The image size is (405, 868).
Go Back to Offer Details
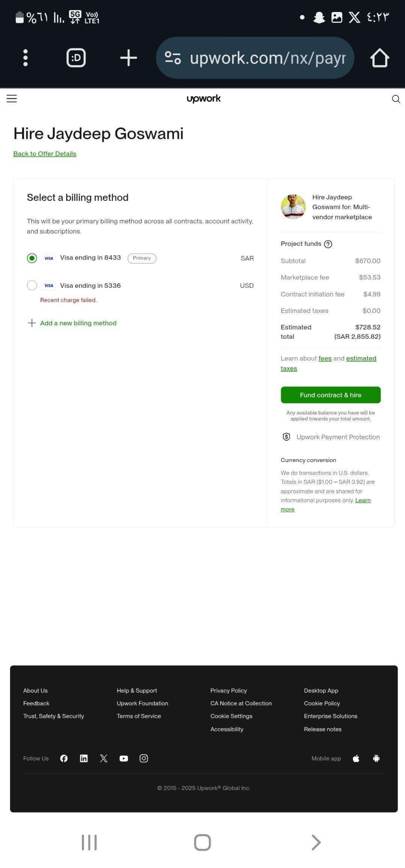(45, 154)
